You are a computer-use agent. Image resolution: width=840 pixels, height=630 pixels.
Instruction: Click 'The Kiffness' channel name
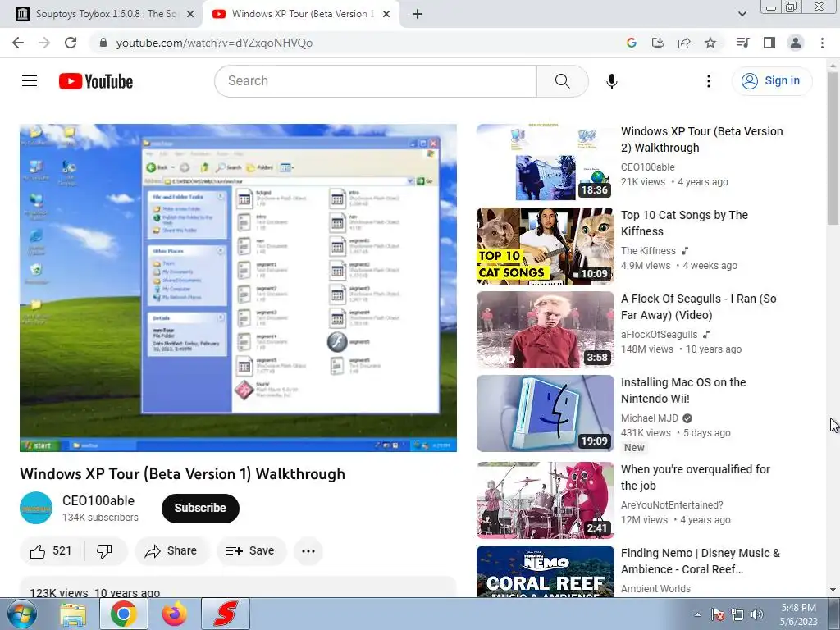648,251
